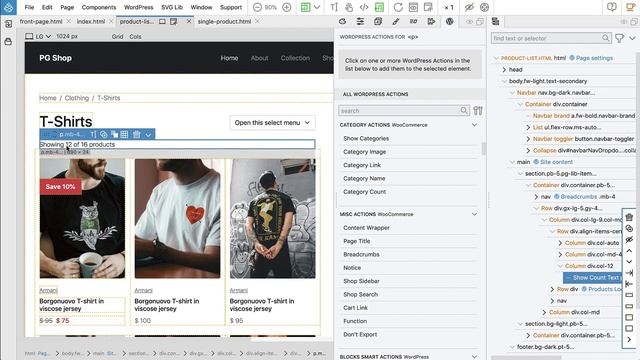The width and height of the screenshot is (640, 360).
Task: Click the actions tools icon beside search
Action: [x=478, y=111]
